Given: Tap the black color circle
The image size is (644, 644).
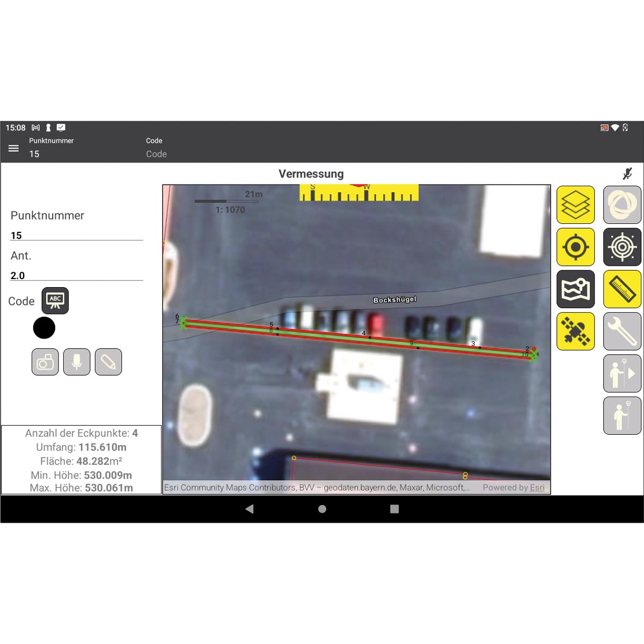Looking at the screenshot, I should coord(44,328).
